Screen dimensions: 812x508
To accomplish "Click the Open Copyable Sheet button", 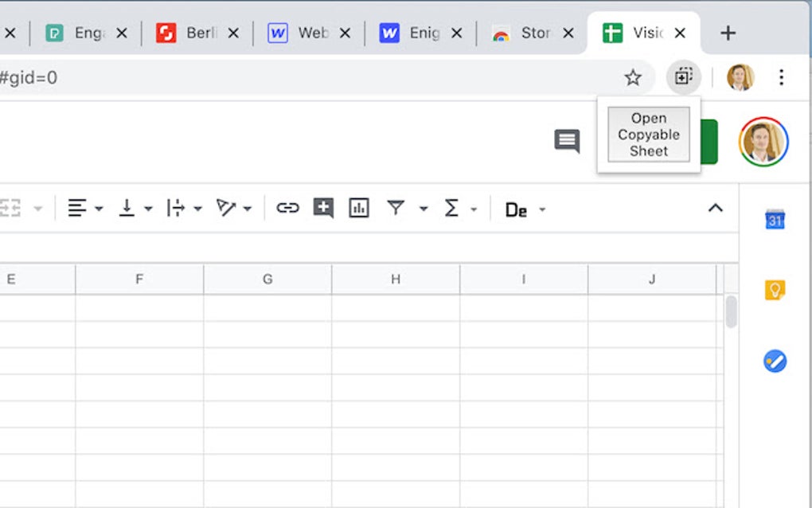I will click(648, 135).
